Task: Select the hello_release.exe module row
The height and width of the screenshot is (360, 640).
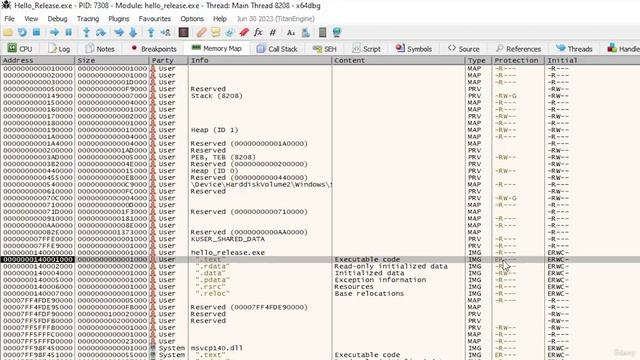Action: [x=320, y=253]
